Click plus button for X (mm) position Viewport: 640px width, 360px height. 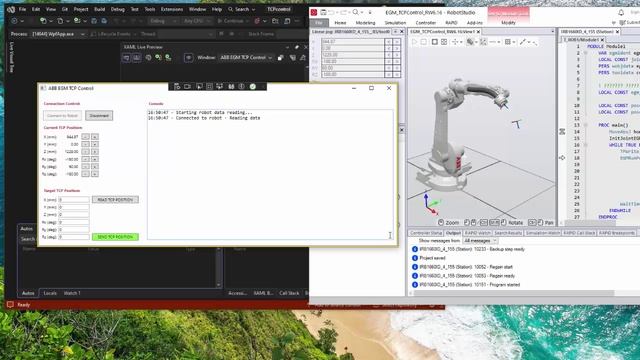[95, 137]
